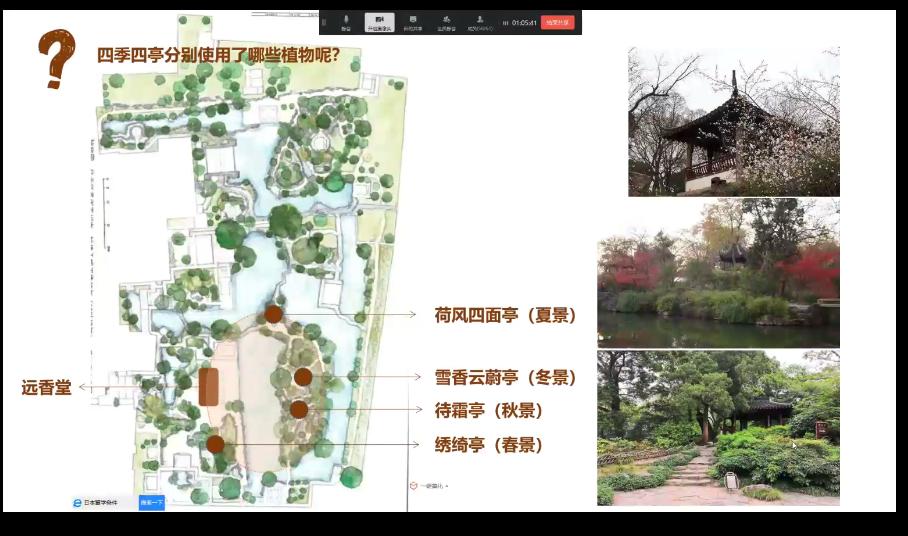The height and width of the screenshot is (536, 908).
Task: Open the bottom photo of the garden path
Action: point(718,427)
